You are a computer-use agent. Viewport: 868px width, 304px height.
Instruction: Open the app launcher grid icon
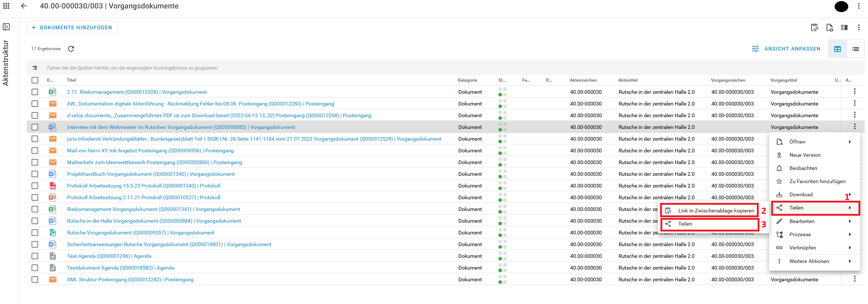pyautogui.click(x=6, y=6)
